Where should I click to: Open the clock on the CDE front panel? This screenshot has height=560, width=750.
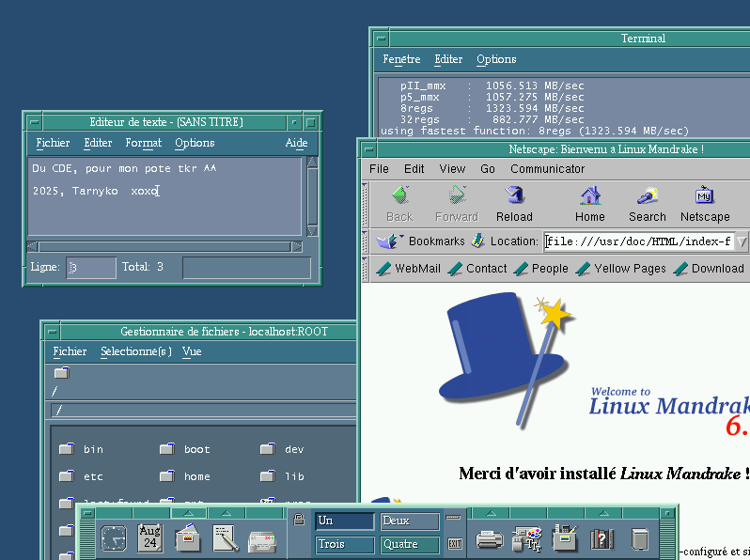114,538
